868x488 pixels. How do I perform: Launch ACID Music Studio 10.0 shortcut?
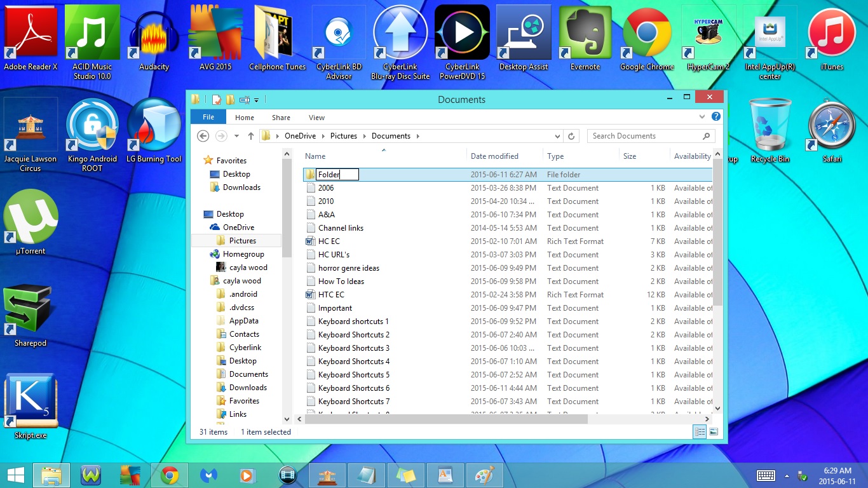point(92,43)
